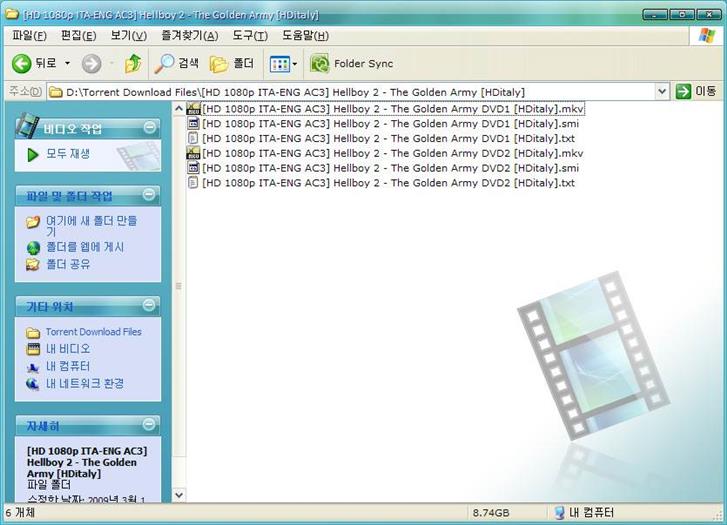Select the DVD1 .smi subtitle file icon
The height and width of the screenshot is (525, 727).
(193, 124)
